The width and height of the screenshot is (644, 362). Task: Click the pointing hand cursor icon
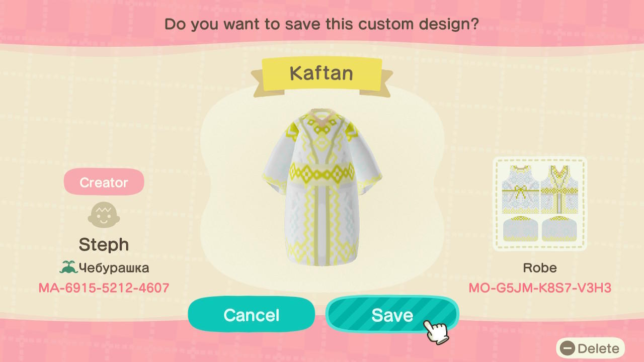[435, 331]
